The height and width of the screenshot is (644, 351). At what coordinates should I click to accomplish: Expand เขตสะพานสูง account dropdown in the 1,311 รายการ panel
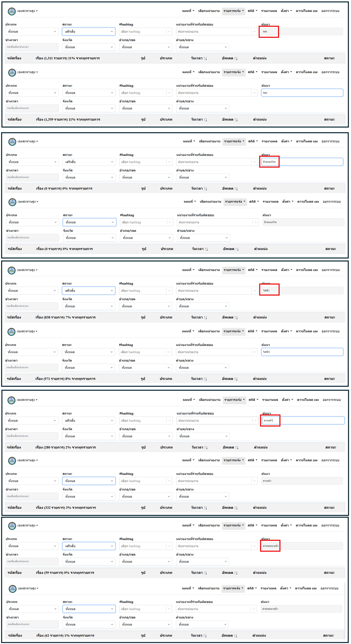pos(27,11)
